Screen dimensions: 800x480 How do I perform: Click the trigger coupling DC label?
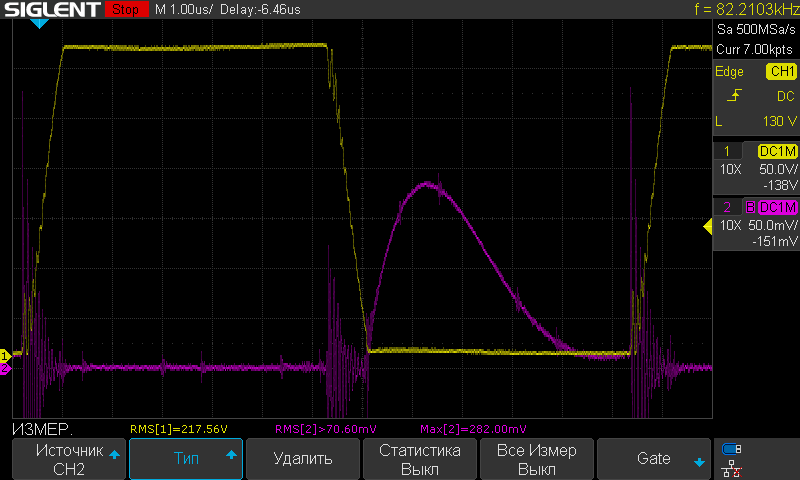(x=786, y=96)
